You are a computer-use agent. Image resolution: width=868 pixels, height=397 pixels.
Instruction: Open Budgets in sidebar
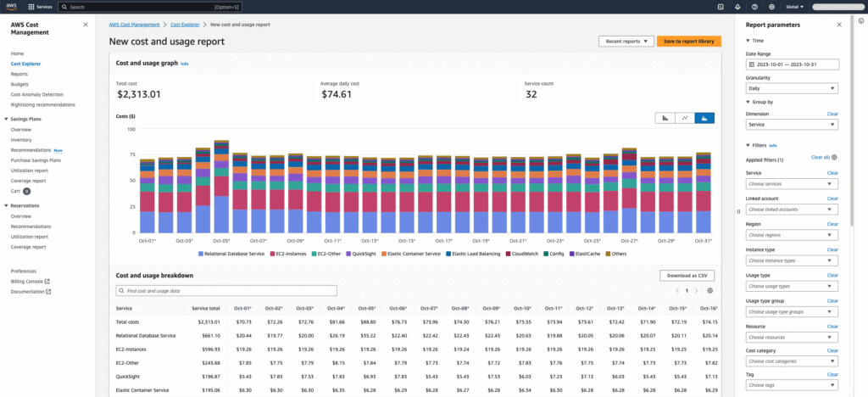pos(19,84)
